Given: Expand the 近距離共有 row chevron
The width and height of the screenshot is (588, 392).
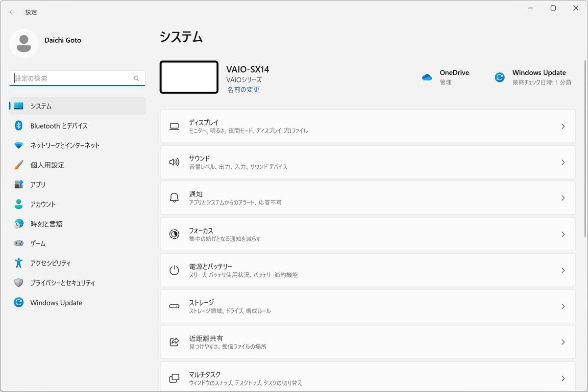Looking at the screenshot, I should click(x=563, y=342).
